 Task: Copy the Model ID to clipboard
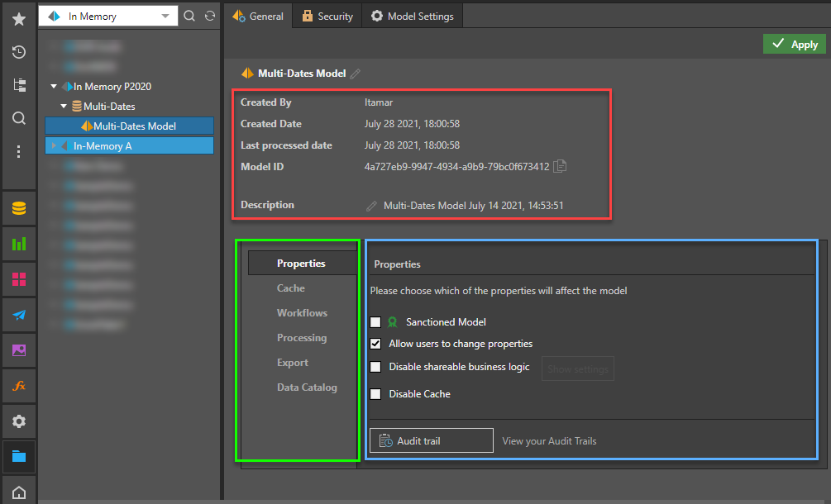pos(560,166)
